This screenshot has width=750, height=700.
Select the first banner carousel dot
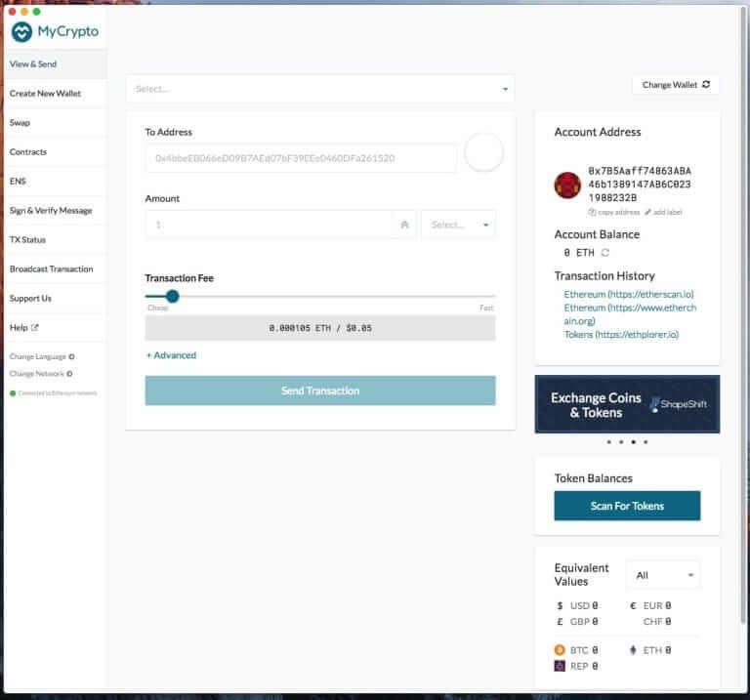(x=609, y=442)
